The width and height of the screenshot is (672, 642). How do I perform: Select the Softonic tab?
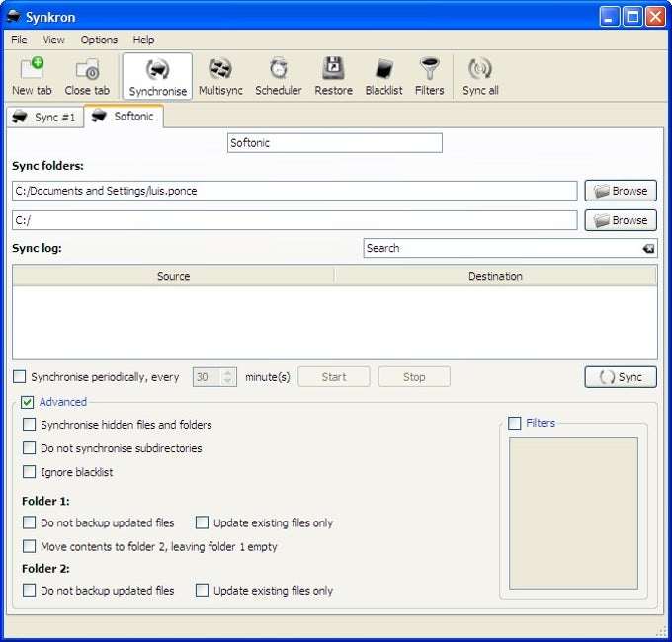point(124,117)
